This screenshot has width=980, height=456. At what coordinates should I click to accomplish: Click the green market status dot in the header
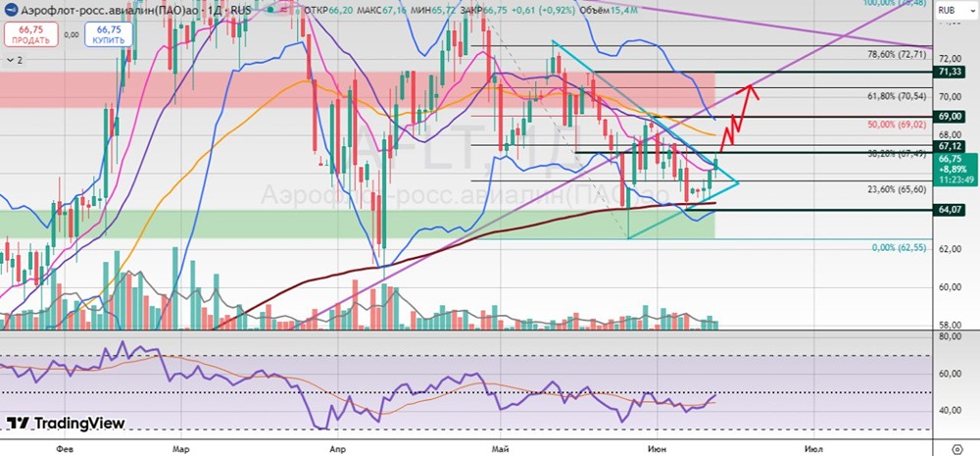[269, 10]
